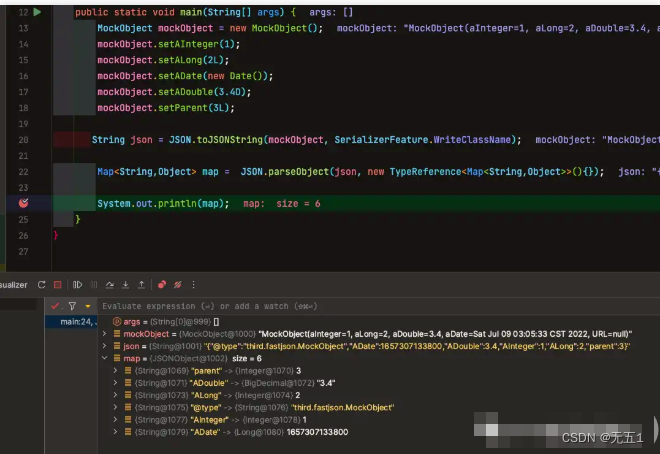Open the thread selector dropdown arrow
This screenshot has height=454, width=660.
pyautogui.click(x=88, y=306)
